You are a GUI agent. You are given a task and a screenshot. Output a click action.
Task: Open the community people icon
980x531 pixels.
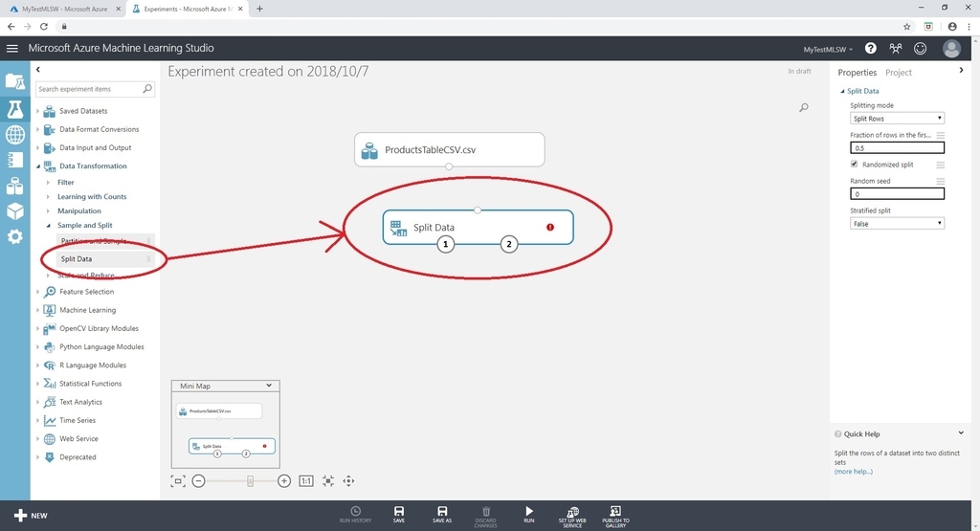pyautogui.click(x=896, y=48)
